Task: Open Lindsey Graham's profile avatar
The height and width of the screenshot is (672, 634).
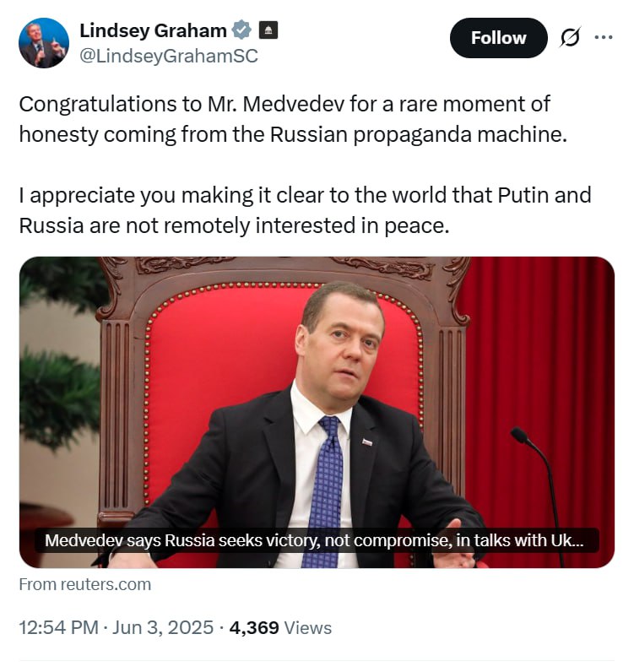Action: (44, 42)
